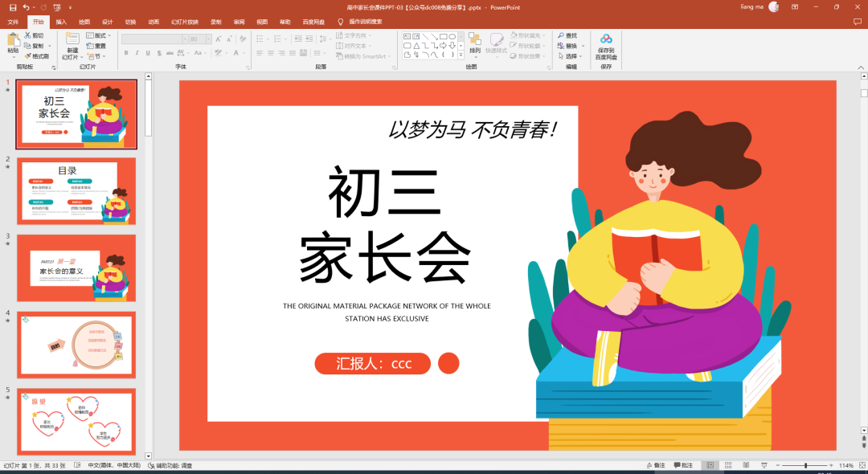The image size is (868, 474).
Task: Open the Slide Show (幻灯片放映) tab
Action: [185, 22]
